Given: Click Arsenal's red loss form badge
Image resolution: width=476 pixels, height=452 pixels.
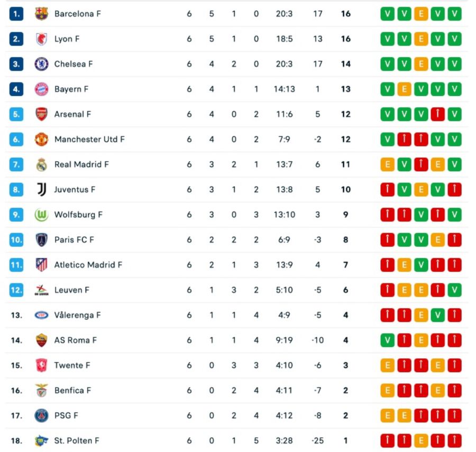Looking at the screenshot, I should [x=437, y=114].
